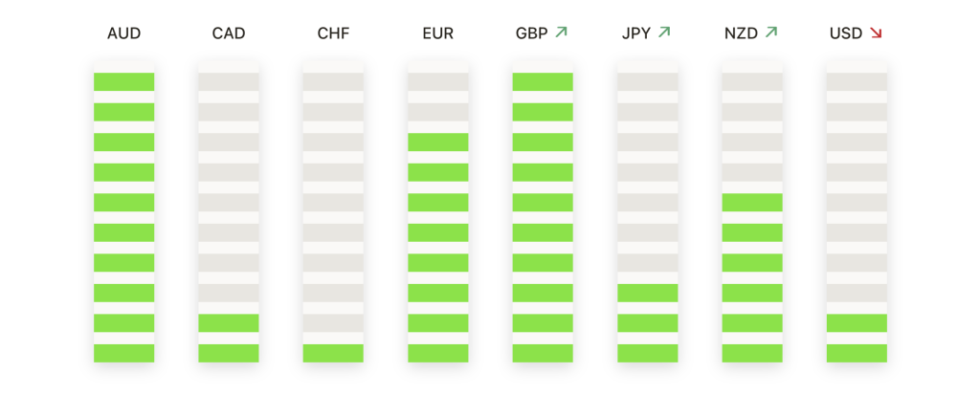Click the red down arrow beside USD

click(876, 33)
